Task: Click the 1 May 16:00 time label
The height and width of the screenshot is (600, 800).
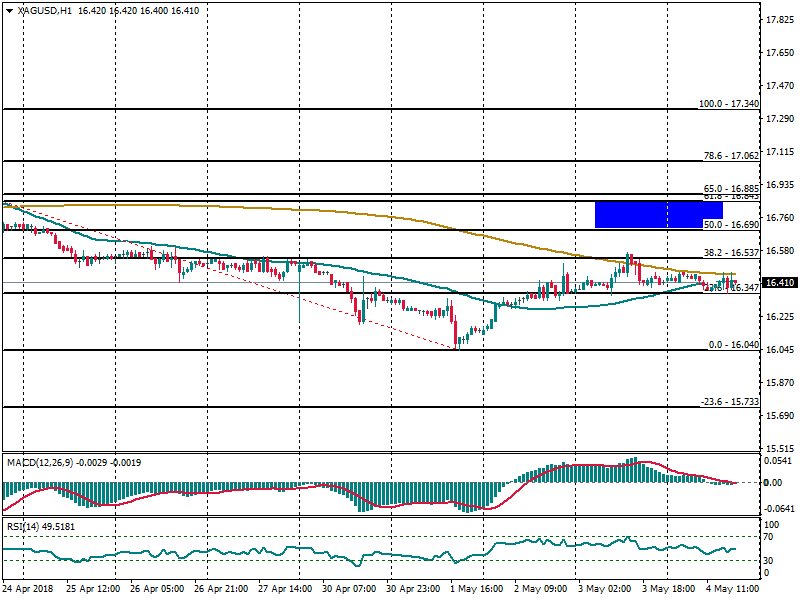Action: pyautogui.click(x=477, y=591)
